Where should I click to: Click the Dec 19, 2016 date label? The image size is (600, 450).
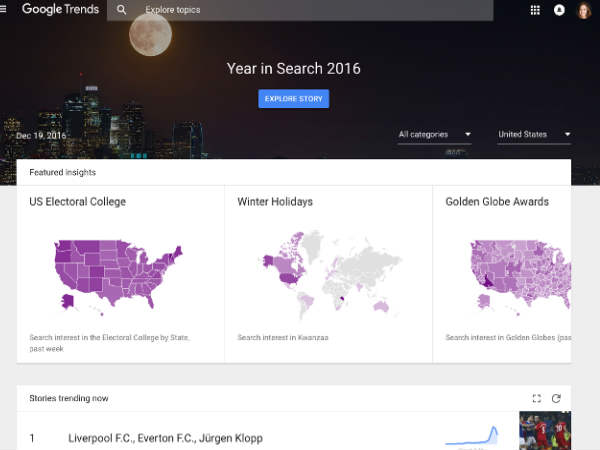(x=41, y=135)
